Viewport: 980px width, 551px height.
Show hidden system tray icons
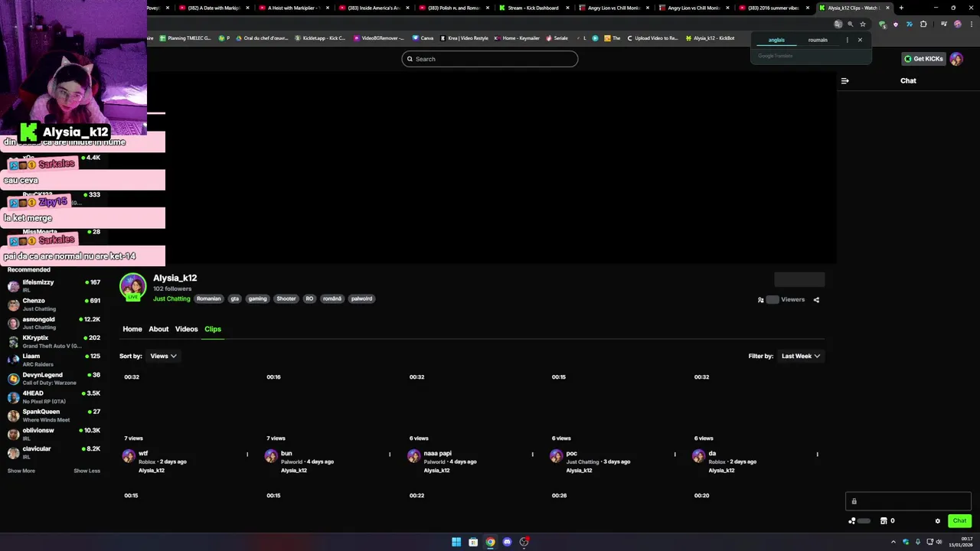tap(893, 542)
